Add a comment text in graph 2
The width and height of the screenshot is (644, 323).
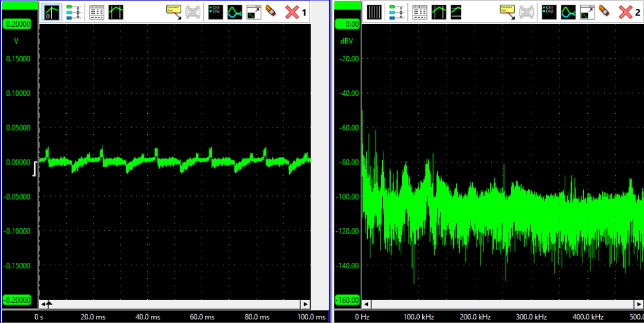coord(507,12)
